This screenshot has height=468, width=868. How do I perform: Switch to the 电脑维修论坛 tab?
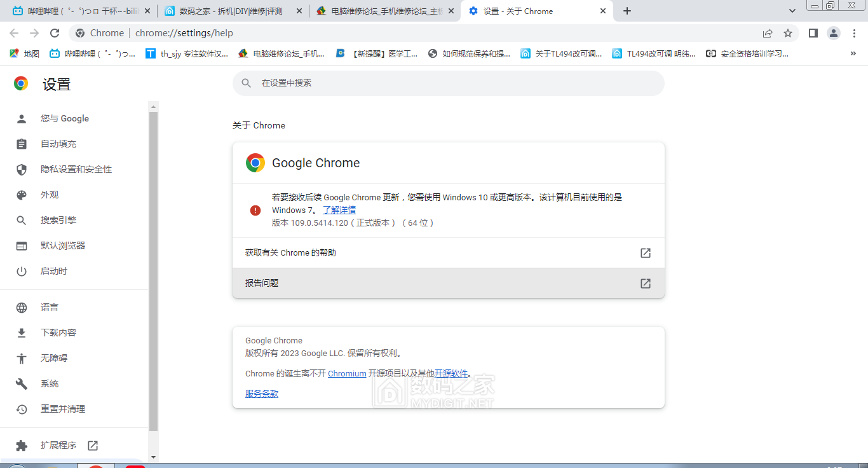click(x=384, y=11)
